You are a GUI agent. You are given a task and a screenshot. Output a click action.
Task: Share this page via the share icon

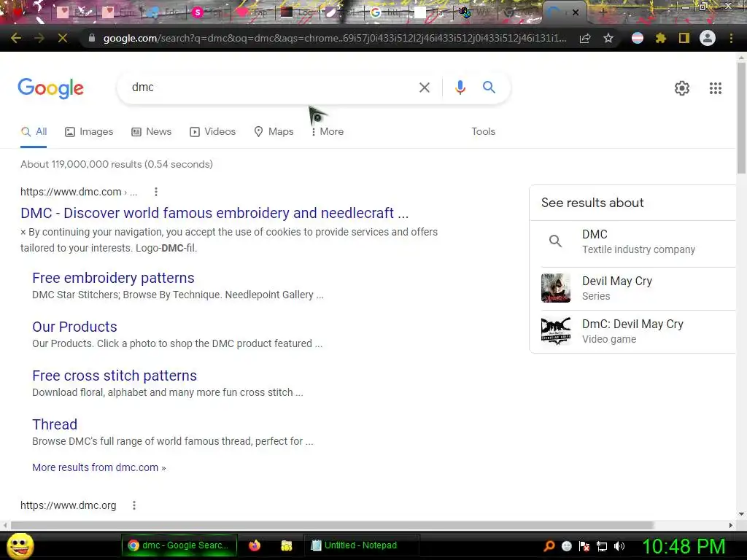click(585, 38)
